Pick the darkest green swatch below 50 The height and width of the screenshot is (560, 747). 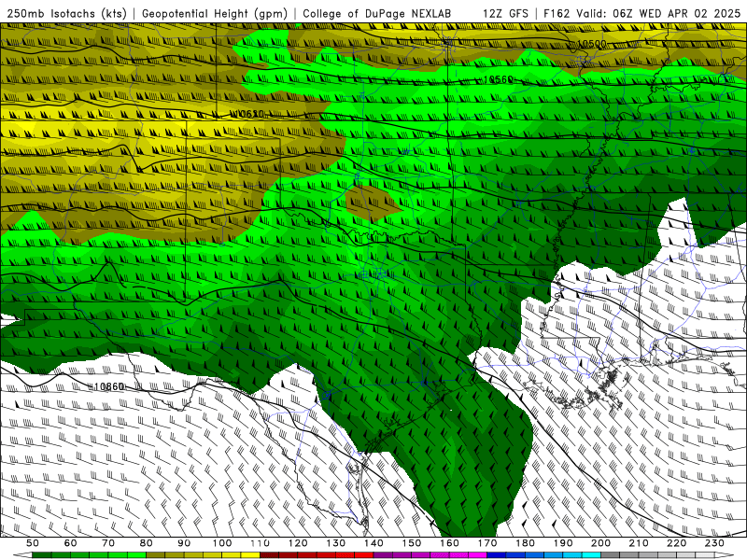pyautogui.click(x=42, y=555)
